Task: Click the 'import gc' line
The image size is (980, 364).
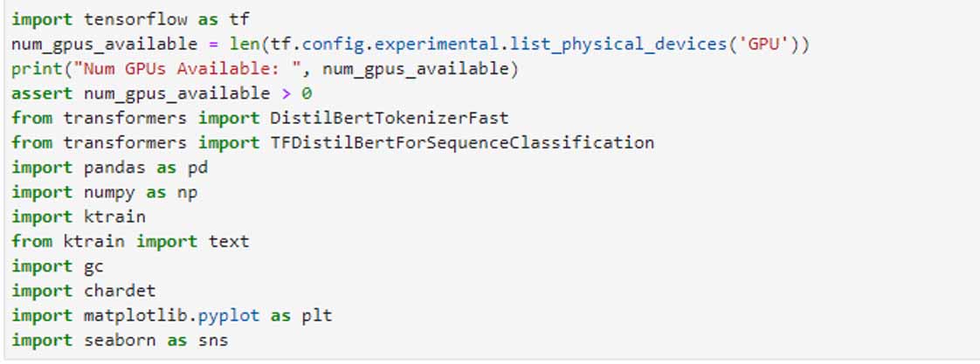Action: point(58,266)
